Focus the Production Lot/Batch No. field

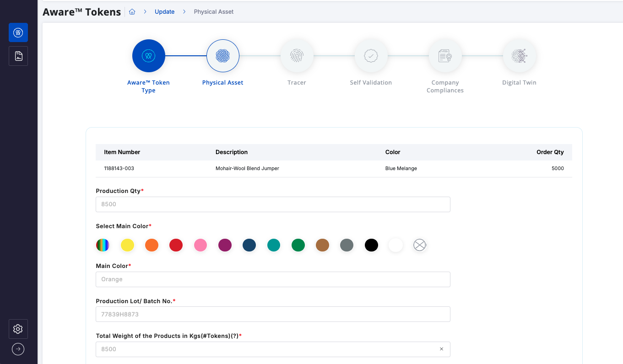tap(272, 314)
